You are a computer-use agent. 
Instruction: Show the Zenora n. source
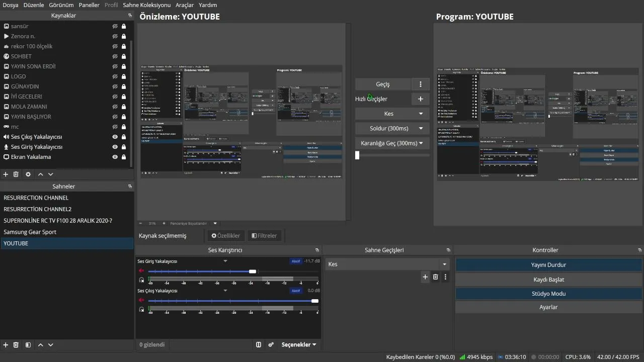pyautogui.click(x=115, y=36)
